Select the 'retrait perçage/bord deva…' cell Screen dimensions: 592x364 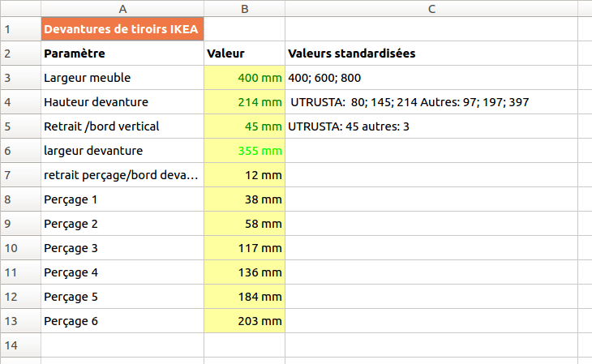pos(122,175)
